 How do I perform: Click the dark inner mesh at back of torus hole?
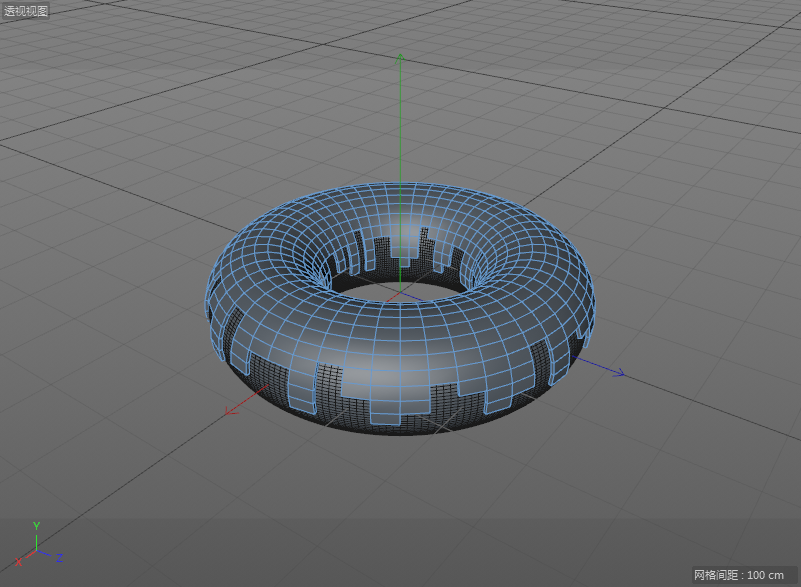tap(400, 262)
